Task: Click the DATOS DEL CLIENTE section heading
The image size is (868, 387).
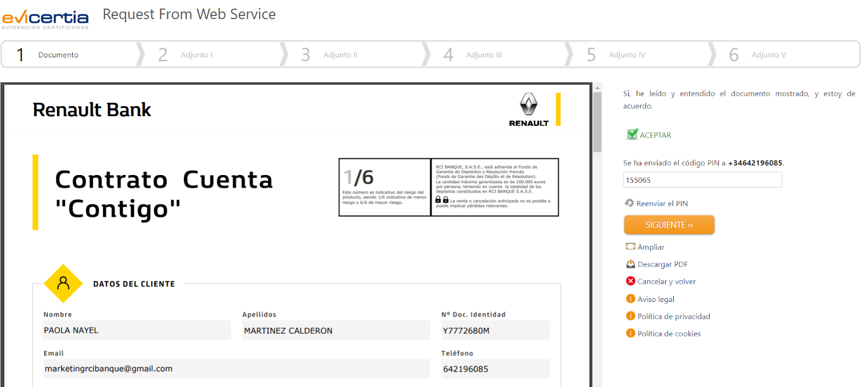Action: 134,283
